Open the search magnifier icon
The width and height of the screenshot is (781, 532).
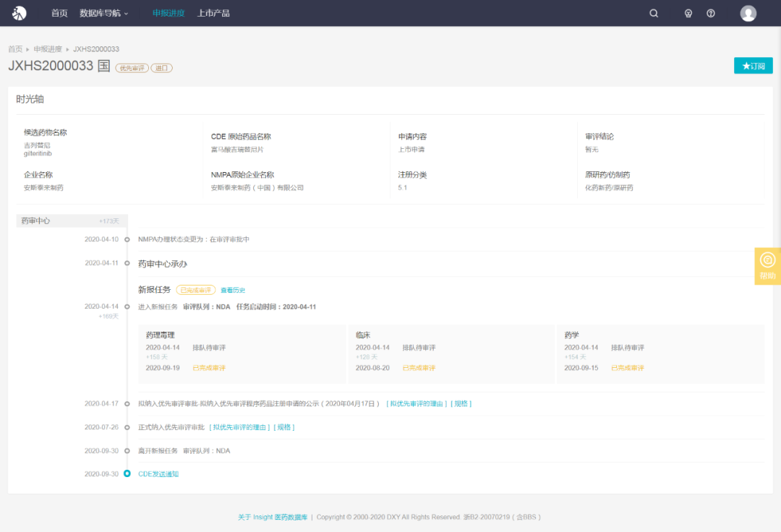[x=654, y=14]
